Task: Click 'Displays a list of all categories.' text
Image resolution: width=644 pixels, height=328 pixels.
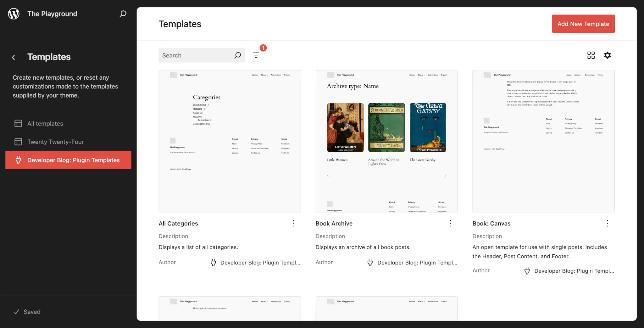Action: (x=198, y=247)
